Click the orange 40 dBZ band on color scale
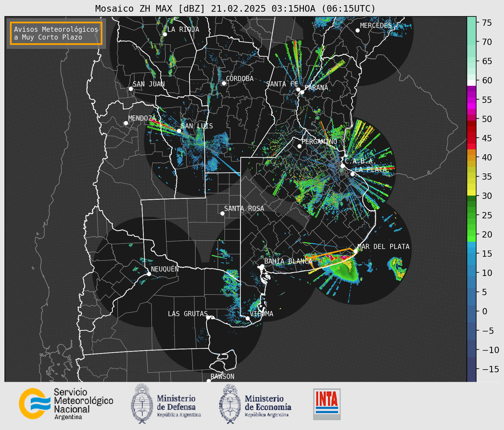 (x=471, y=157)
